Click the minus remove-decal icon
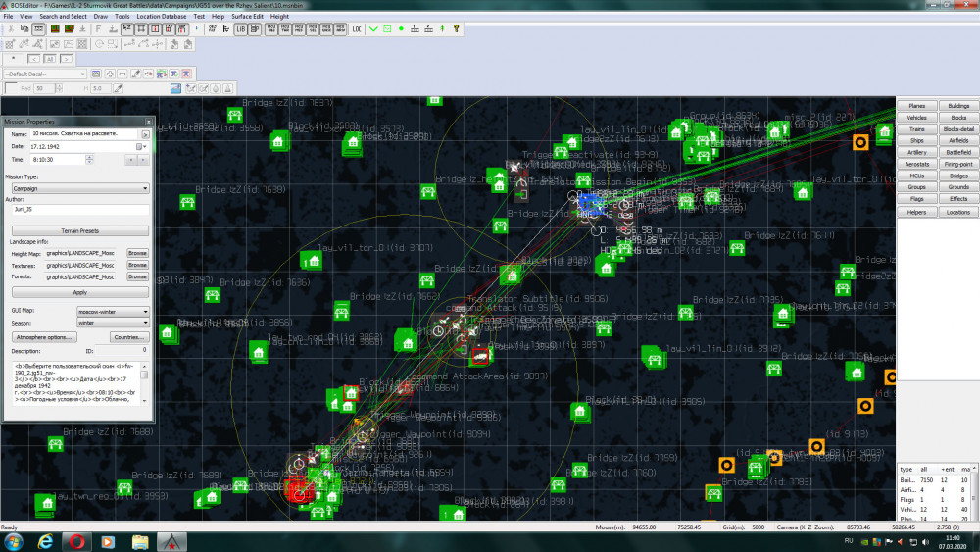The width and height of the screenshot is (980, 552). (122, 74)
